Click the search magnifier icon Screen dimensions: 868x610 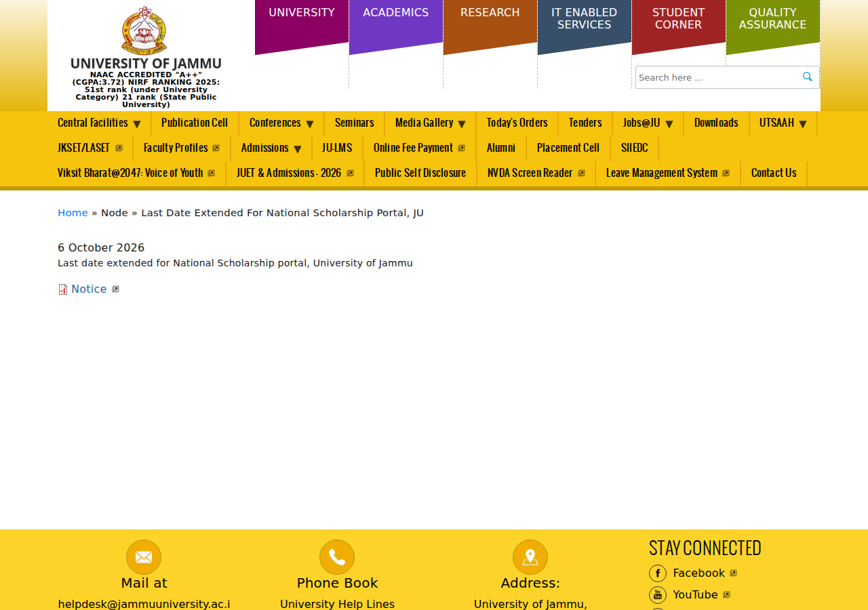click(x=808, y=77)
